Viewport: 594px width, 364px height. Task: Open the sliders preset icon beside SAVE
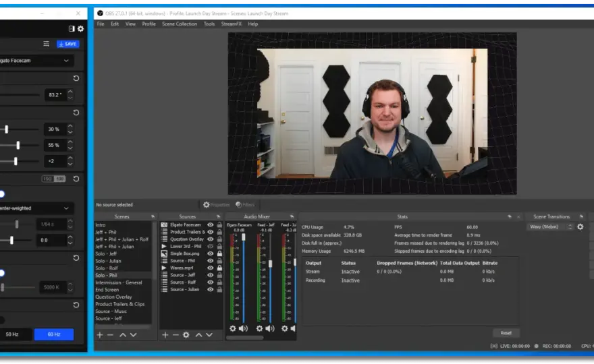click(x=46, y=44)
